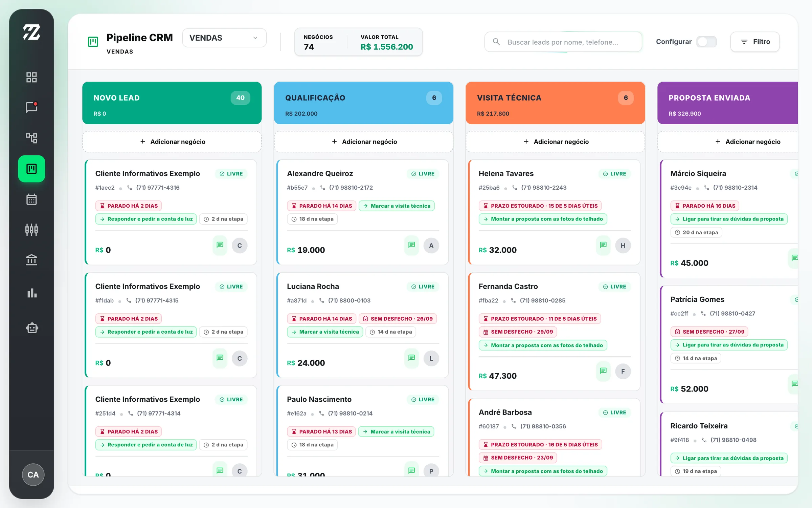Image resolution: width=812 pixels, height=508 pixels.
Task: Toggle LIVRE status on card #251d4
Action: [x=231, y=400]
